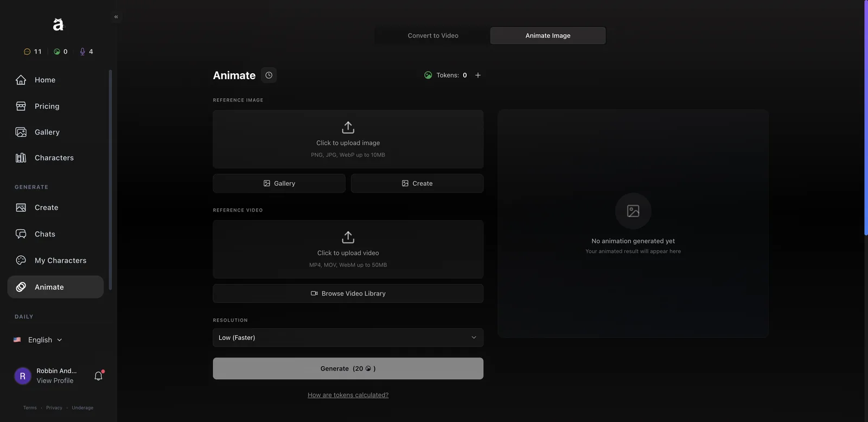
Task: Click the microphone credits showing 4
Action: coord(87,52)
